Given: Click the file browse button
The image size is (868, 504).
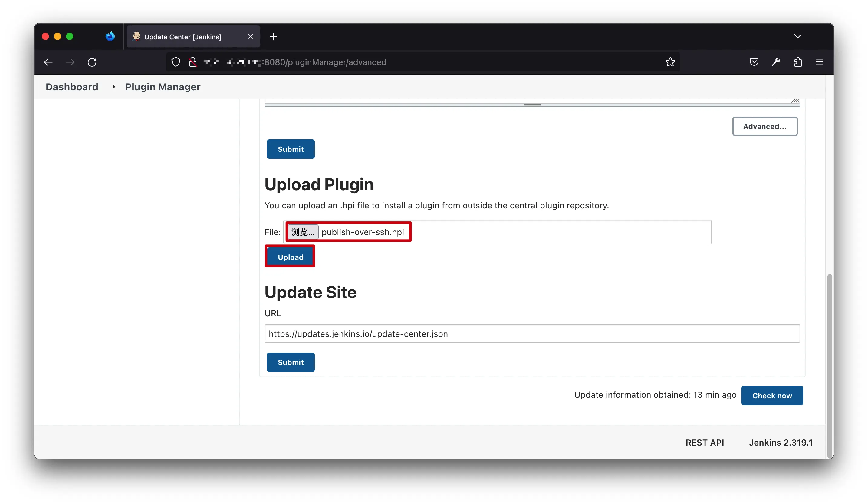Looking at the screenshot, I should point(302,232).
